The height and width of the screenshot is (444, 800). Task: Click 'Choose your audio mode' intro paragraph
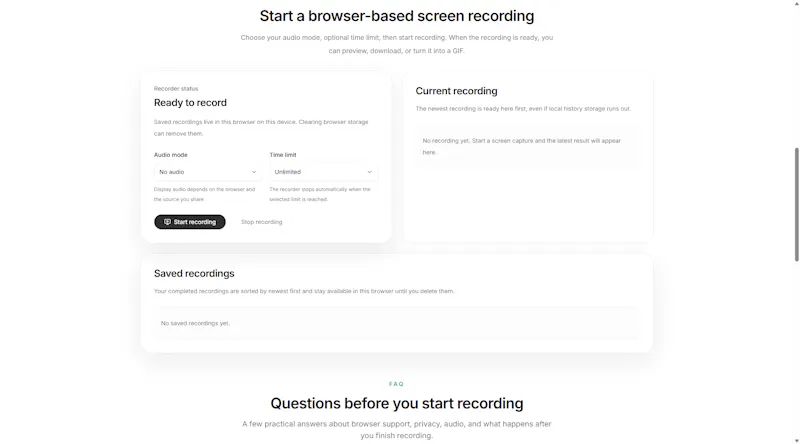(397, 44)
